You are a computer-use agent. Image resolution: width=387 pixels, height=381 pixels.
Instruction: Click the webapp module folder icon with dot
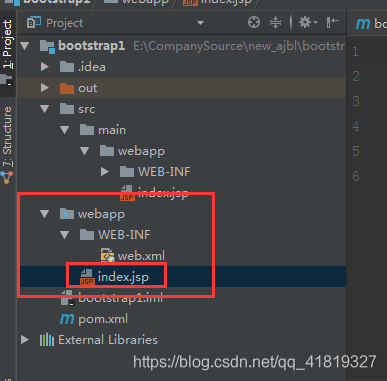[67, 214]
